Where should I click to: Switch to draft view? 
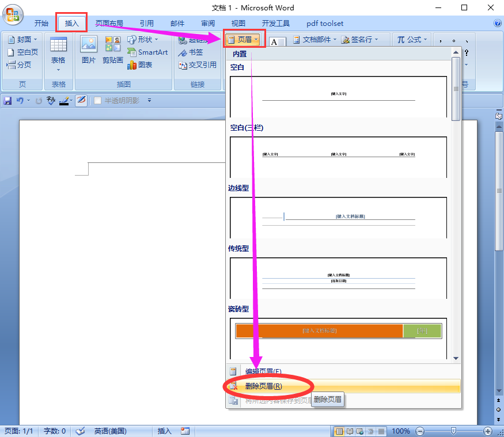point(381,431)
